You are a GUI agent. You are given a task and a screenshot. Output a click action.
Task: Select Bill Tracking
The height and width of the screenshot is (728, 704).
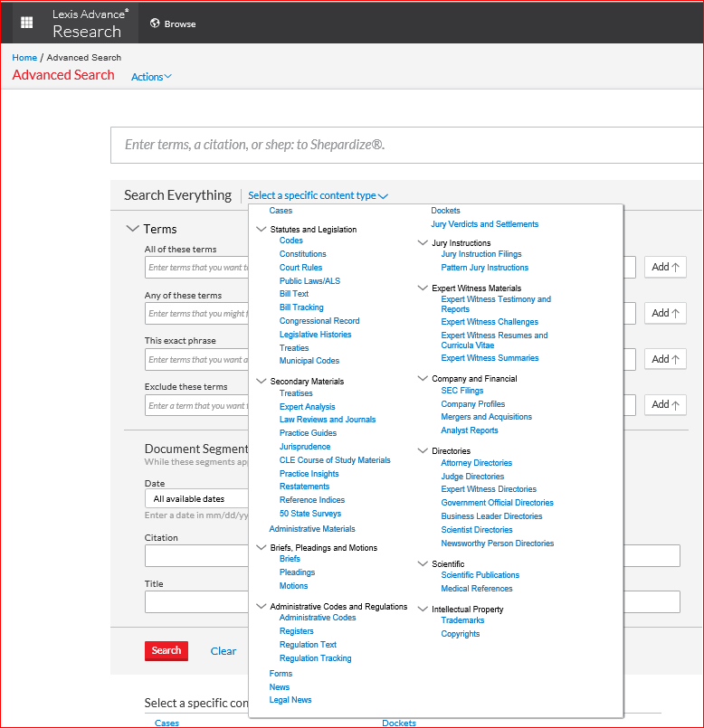(301, 307)
